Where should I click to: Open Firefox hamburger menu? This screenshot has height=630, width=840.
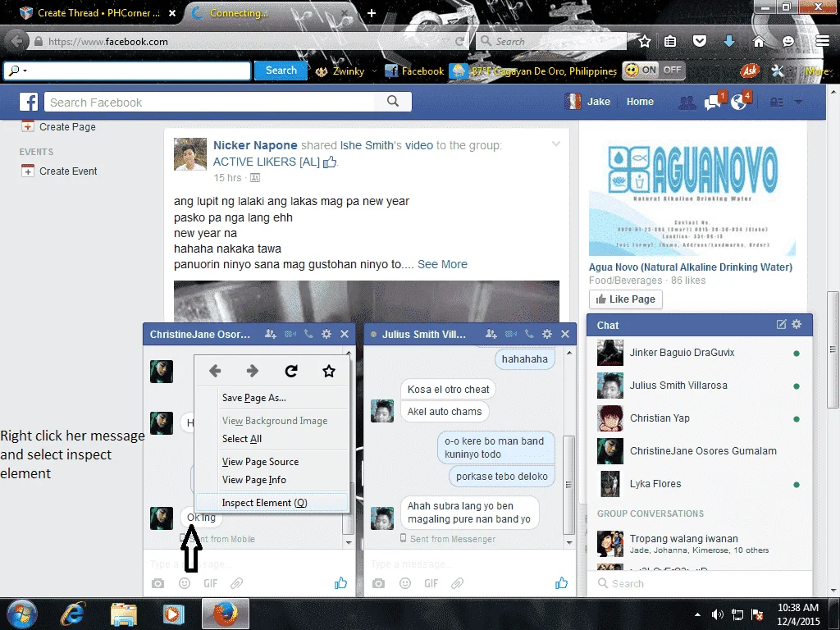click(822, 41)
